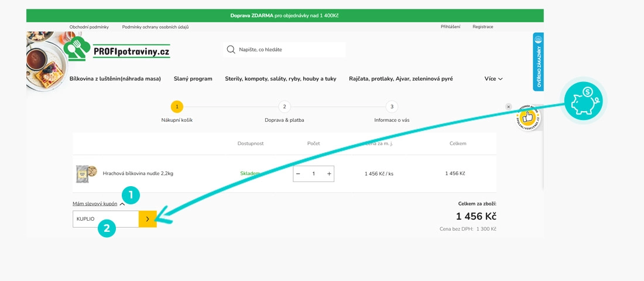
Task: Apply coupon with the yellow arrow button
Action: click(148, 219)
